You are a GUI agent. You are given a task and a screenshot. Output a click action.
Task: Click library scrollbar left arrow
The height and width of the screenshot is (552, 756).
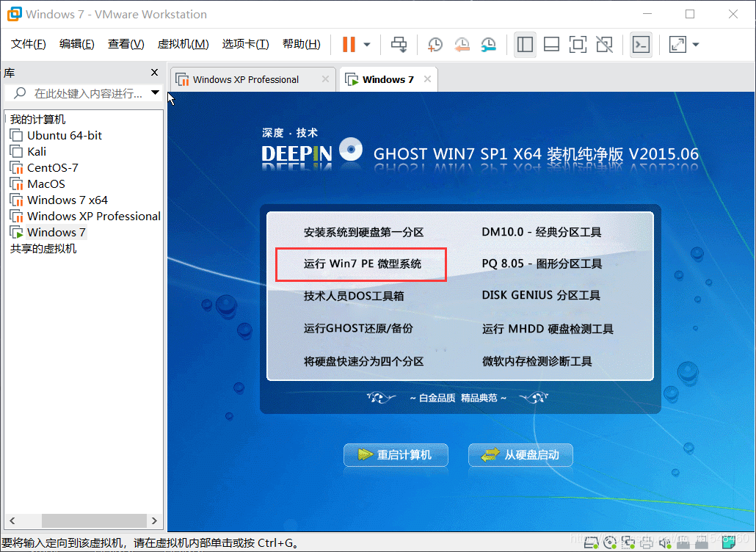pyautogui.click(x=12, y=520)
